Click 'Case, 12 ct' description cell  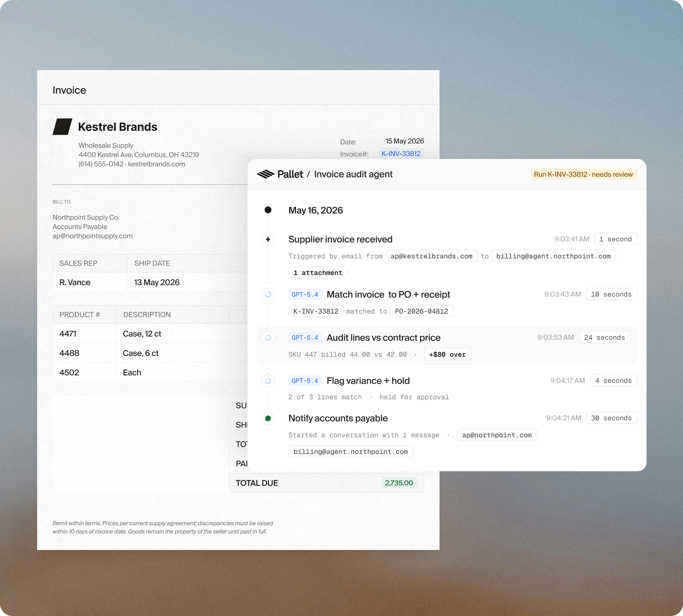[x=142, y=334]
